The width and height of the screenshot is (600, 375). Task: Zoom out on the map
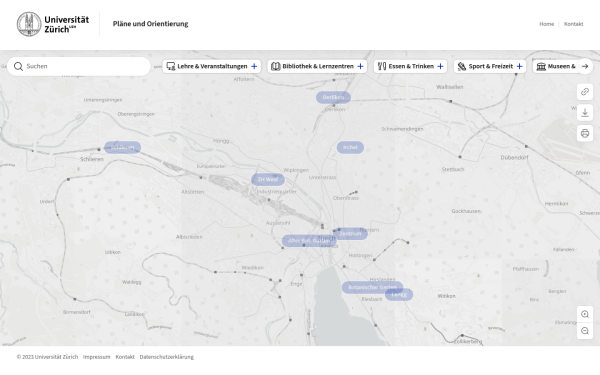click(585, 331)
